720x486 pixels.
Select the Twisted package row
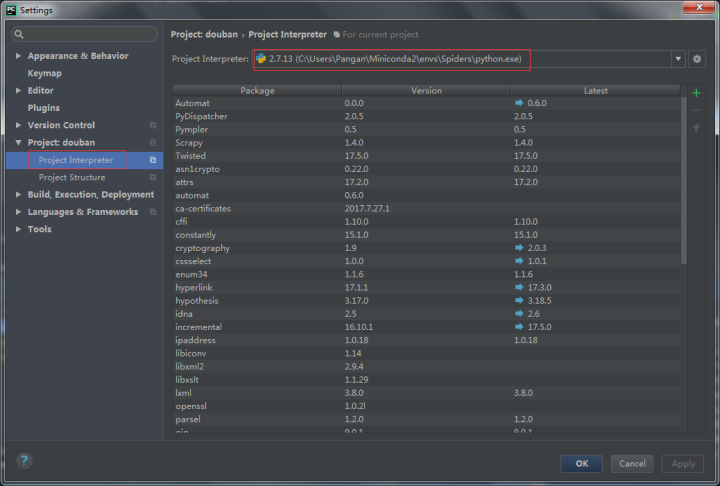tap(427, 156)
